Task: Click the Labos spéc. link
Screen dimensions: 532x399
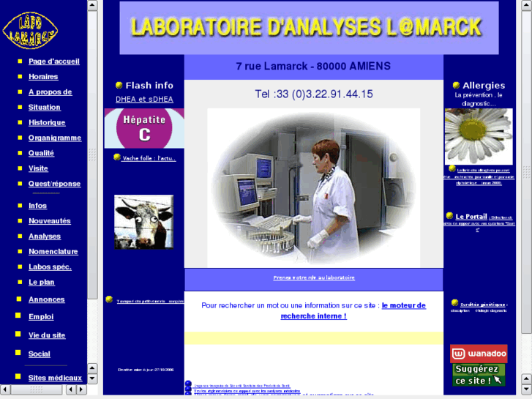Action: pos(50,267)
